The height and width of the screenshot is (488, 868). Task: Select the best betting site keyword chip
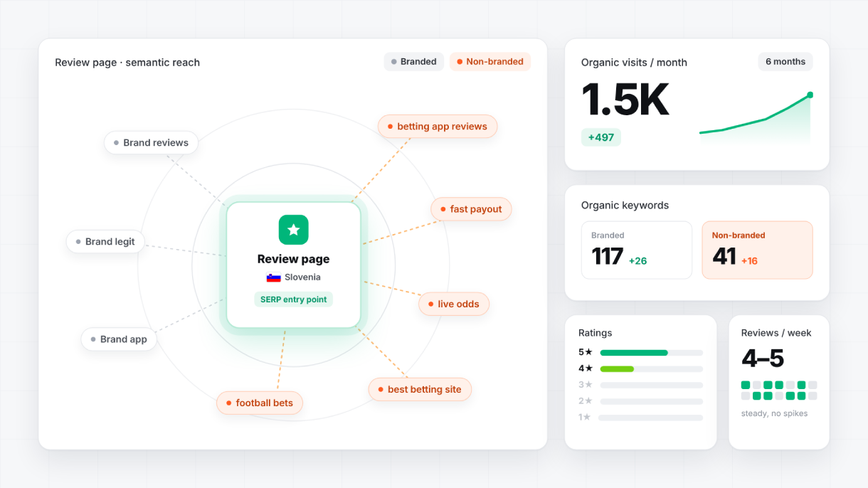point(420,389)
